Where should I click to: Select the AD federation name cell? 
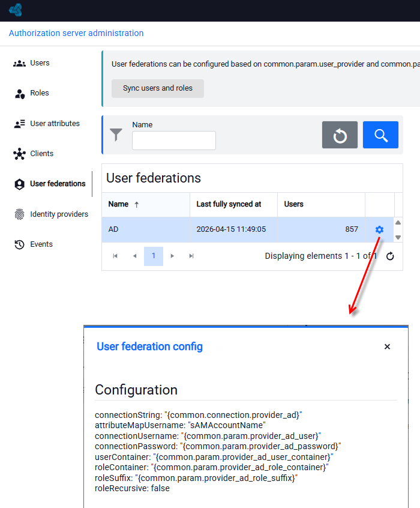pos(146,229)
